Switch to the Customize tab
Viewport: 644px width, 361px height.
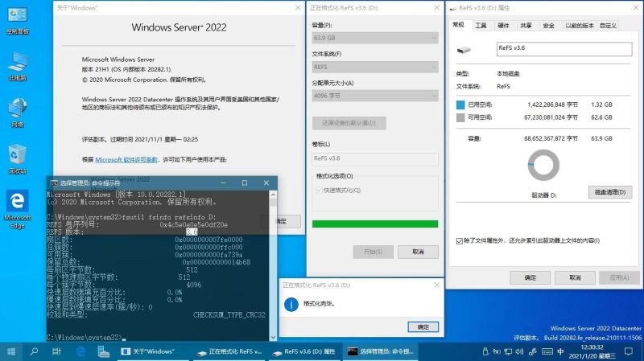608,26
